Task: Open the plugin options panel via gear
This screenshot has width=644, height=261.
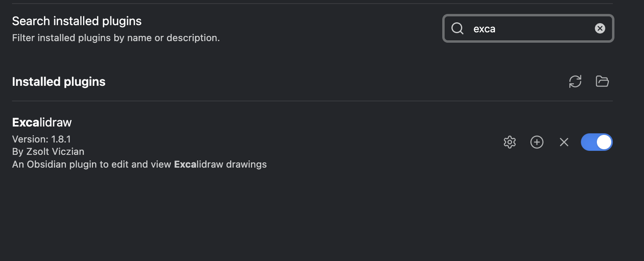Action: coord(509,142)
